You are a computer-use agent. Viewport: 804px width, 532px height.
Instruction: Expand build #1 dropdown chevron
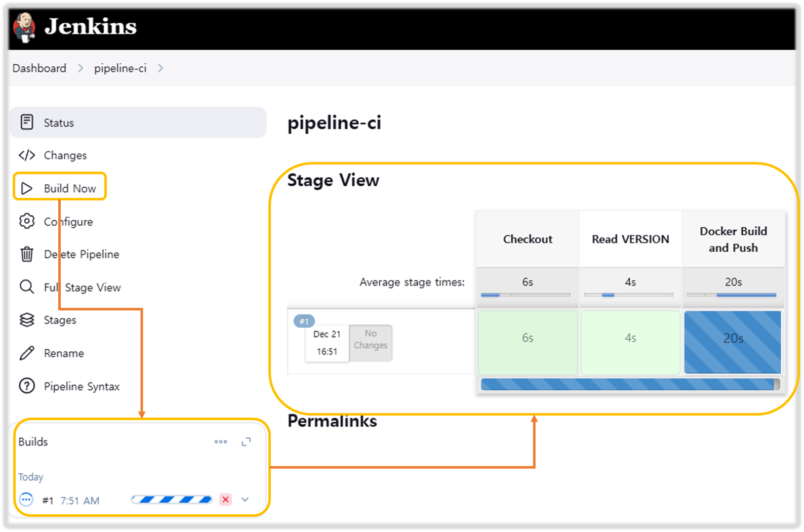coord(245,500)
